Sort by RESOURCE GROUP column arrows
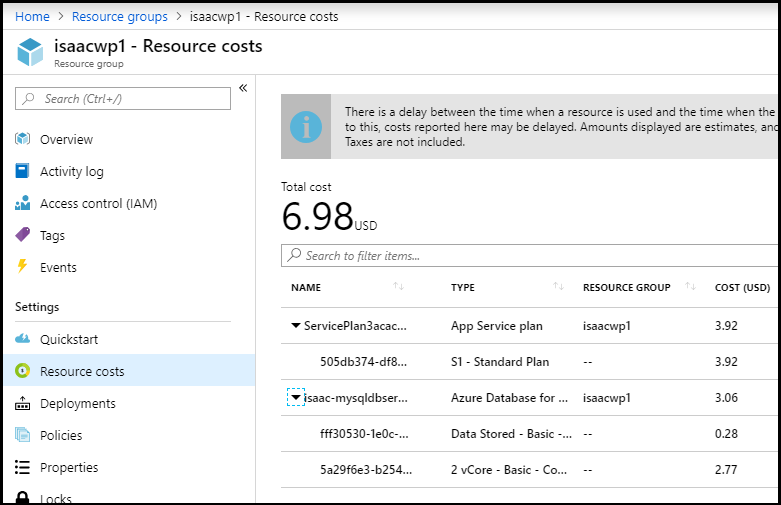 tap(690, 287)
